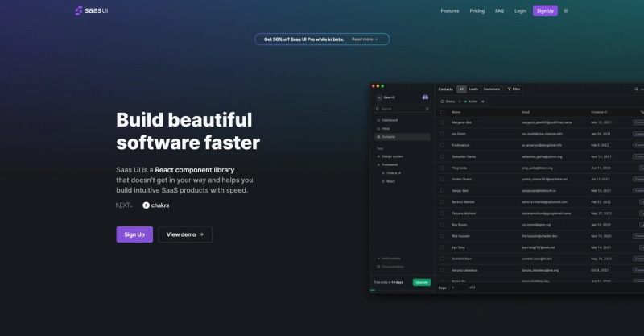Click the name Yoshie Ohana
Viewport: 644px width, 336px height.
461,180
